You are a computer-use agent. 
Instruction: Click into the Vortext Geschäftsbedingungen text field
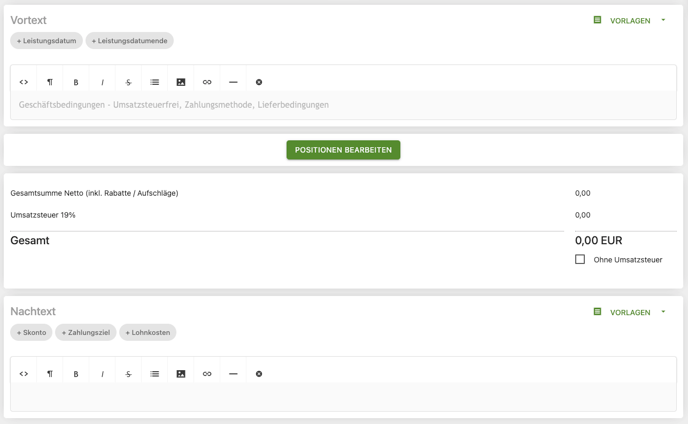pyautogui.click(x=343, y=105)
